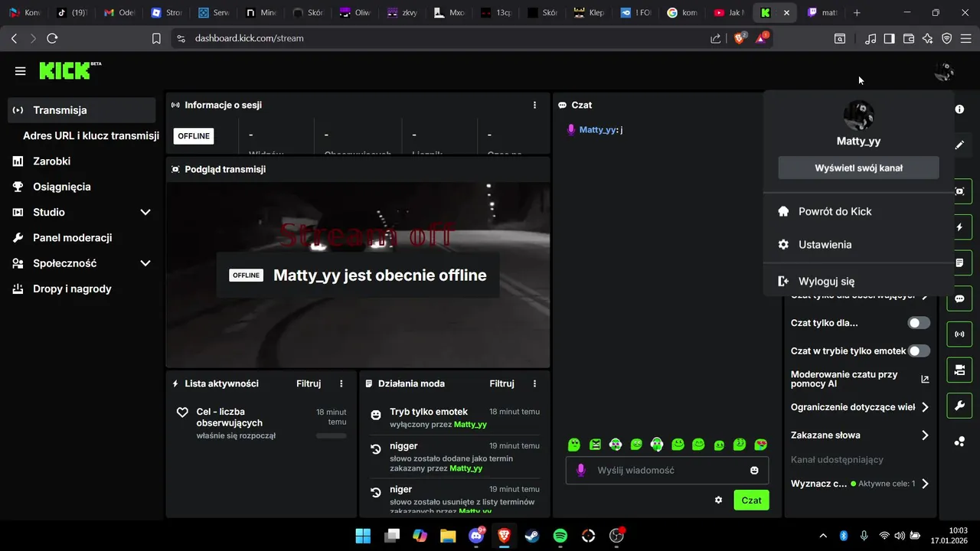Open Discord from the taskbar
The width and height of the screenshot is (980, 551).
pos(476,536)
